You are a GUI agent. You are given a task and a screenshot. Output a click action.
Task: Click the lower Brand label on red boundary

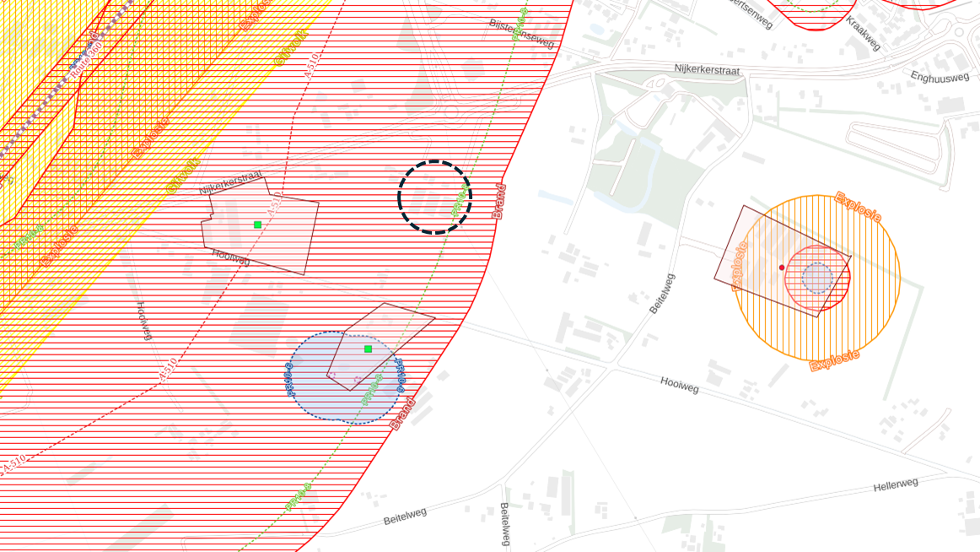[402, 414]
